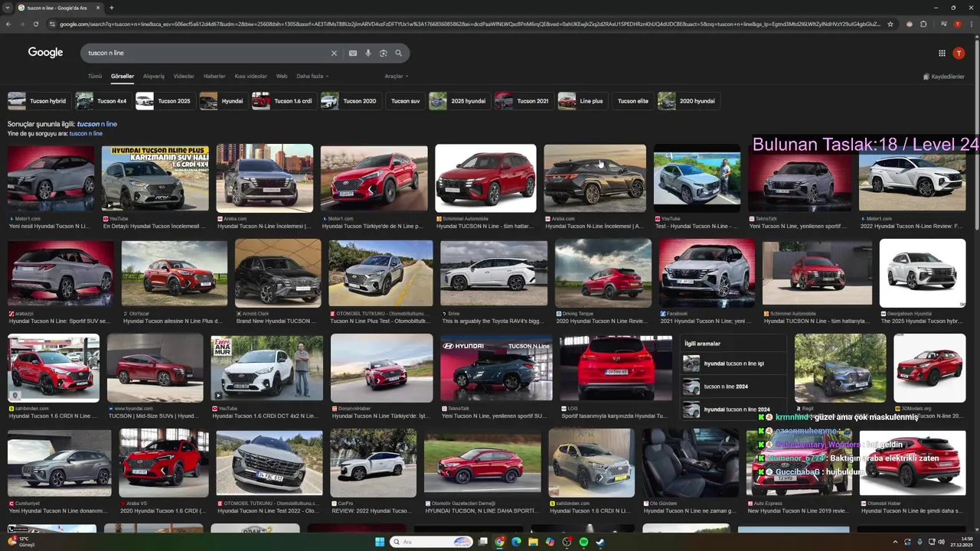Bookmark this page with the star icon
The height and width of the screenshot is (551, 980).
pyautogui.click(x=890, y=24)
